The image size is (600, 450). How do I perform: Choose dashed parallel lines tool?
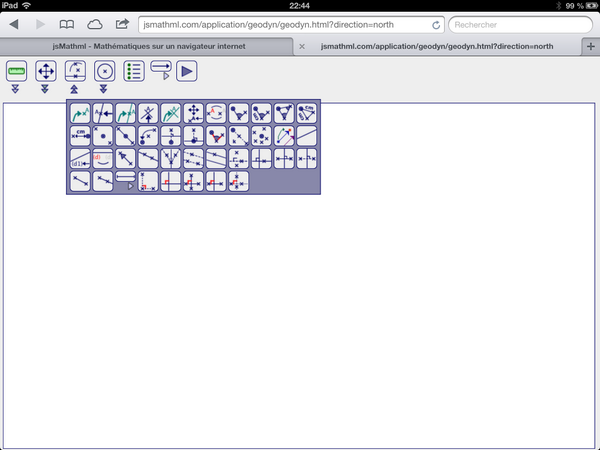(x=193, y=158)
